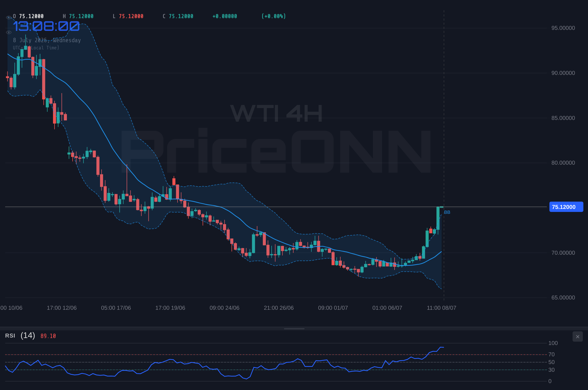The height and width of the screenshot is (390, 588).
Task: Click the change value +0.00000
Action: (225, 16)
